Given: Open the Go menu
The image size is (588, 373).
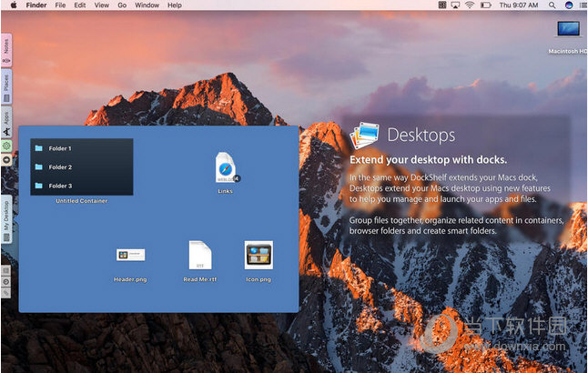Looking at the screenshot, I should [122, 5].
